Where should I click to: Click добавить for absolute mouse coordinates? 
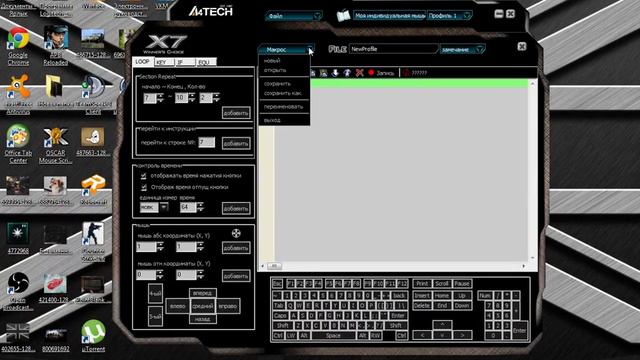(x=236, y=248)
